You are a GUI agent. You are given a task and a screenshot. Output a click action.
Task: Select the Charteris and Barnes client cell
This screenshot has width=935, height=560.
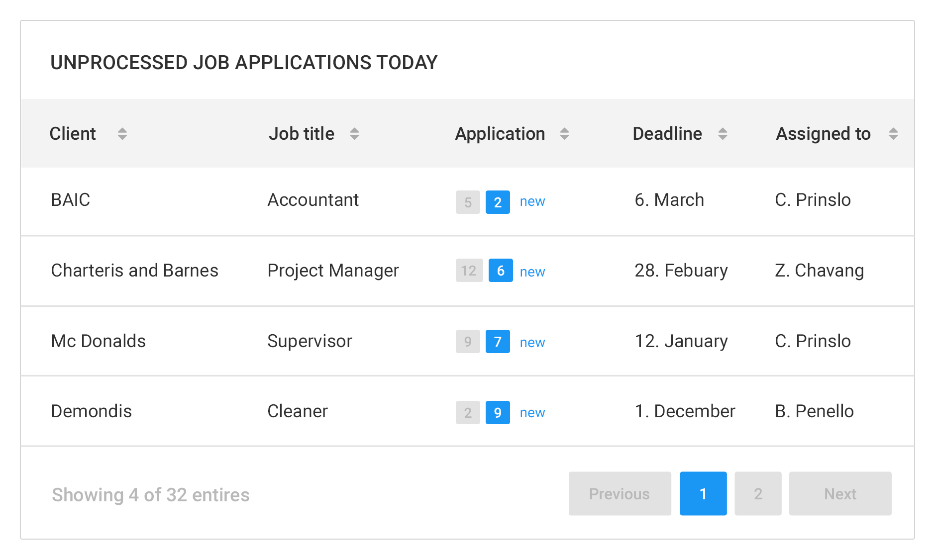tap(135, 271)
